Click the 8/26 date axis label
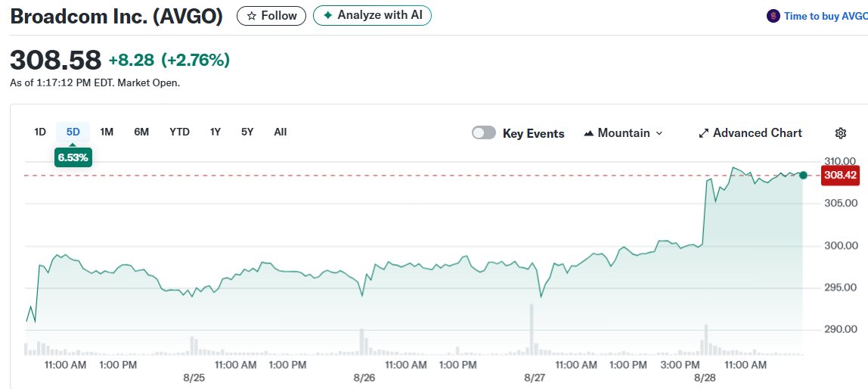The width and height of the screenshot is (868, 389). coord(364,378)
